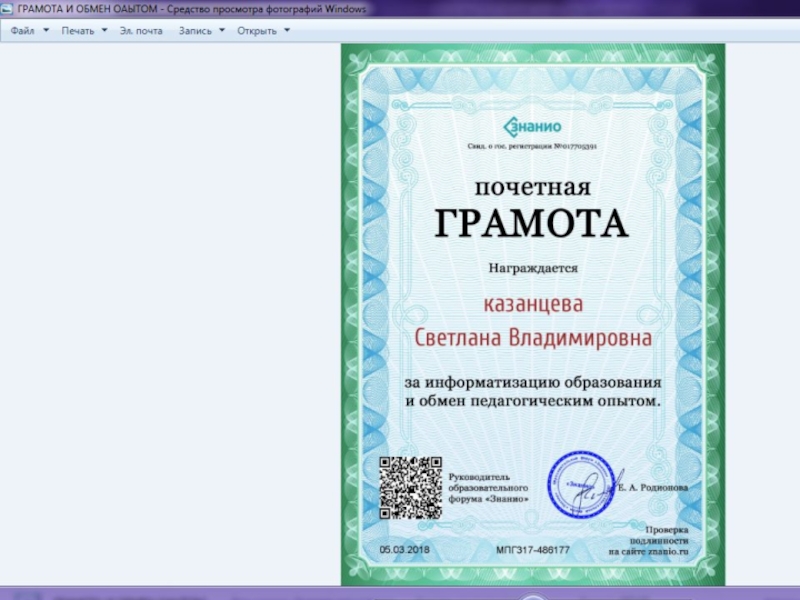This screenshot has height=600, width=800.
Task: Click the text Светлана Владимировна
Action: (533, 338)
